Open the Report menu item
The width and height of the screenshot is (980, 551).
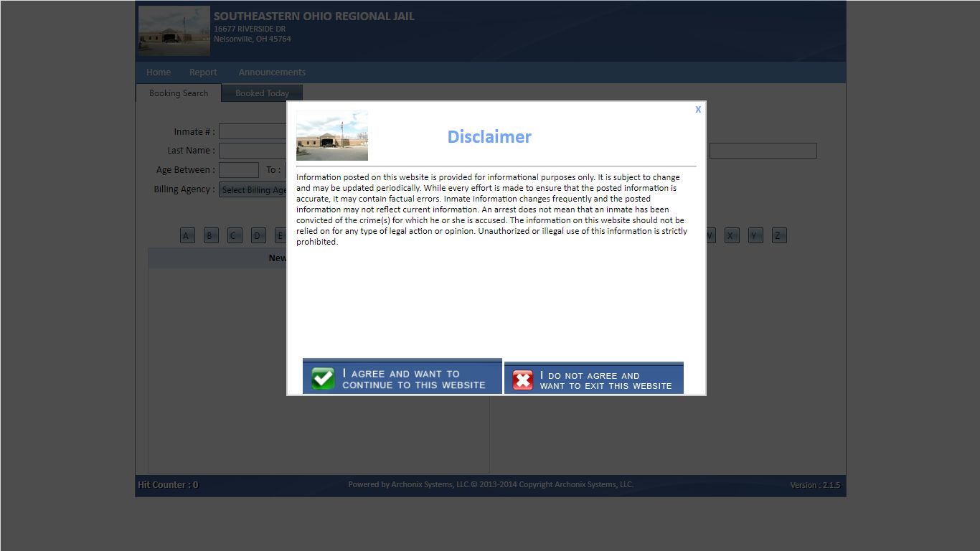point(203,72)
